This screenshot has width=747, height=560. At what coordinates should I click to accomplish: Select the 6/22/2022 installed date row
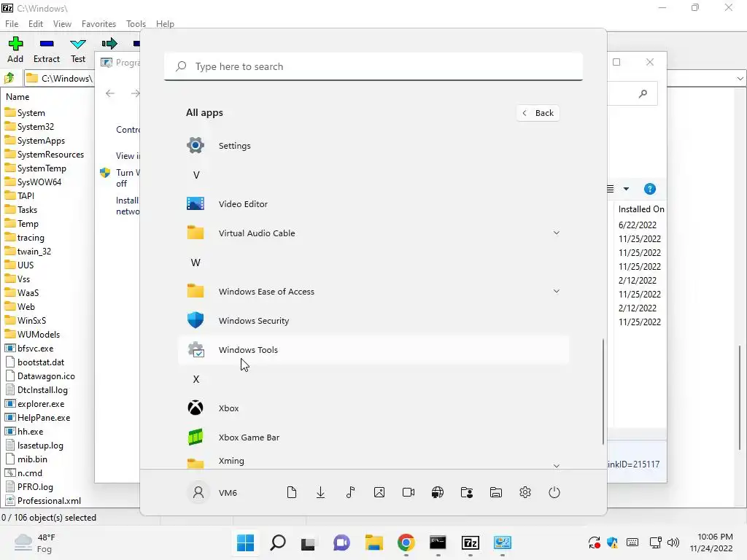[638, 225]
